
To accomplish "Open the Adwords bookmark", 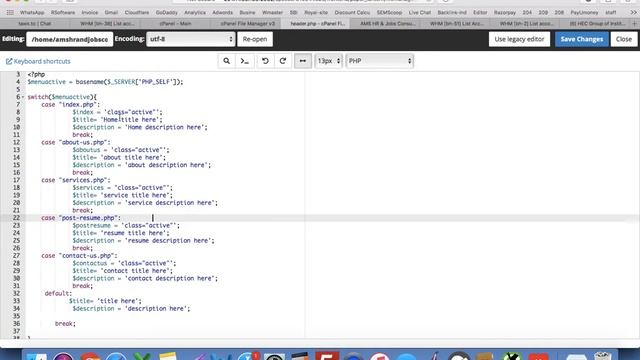I will point(222,13).
